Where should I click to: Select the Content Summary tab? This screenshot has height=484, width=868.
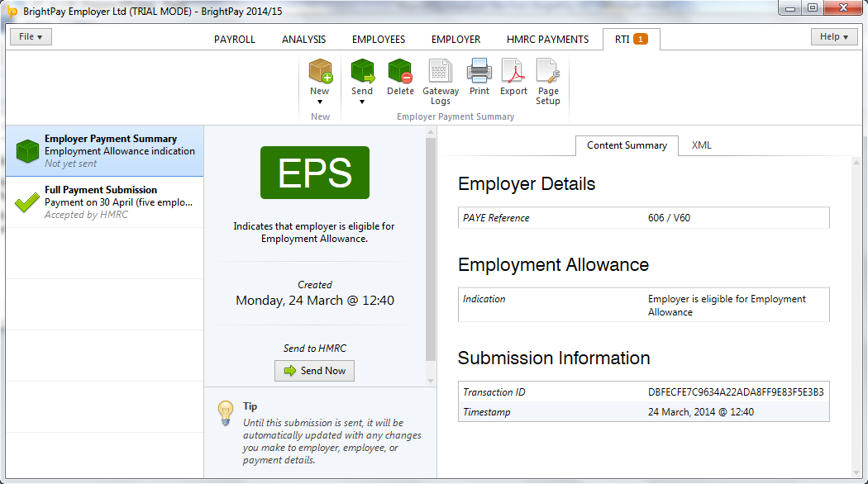tap(627, 145)
